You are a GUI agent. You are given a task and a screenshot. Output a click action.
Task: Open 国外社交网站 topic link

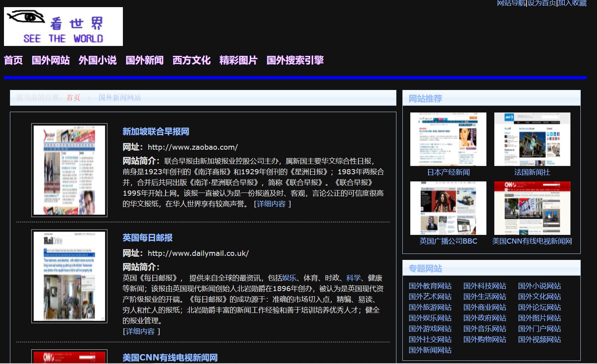[x=430, y=339]
